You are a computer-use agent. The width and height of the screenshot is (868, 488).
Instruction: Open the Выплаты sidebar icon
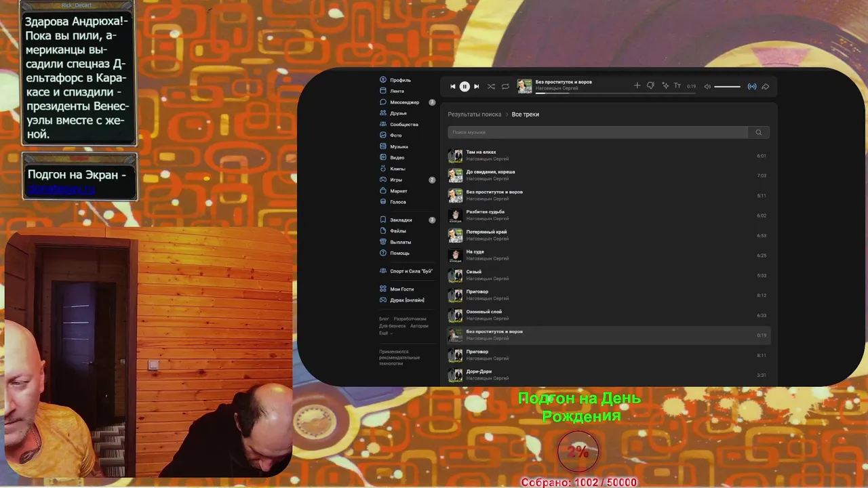[383, 242]
